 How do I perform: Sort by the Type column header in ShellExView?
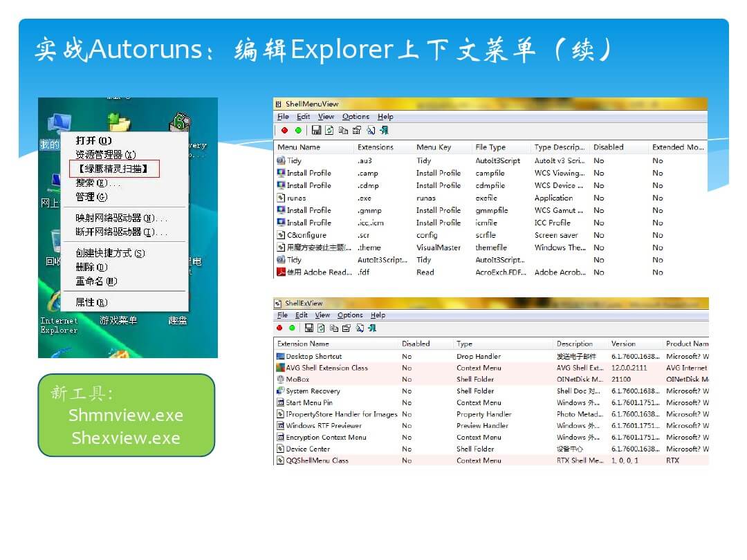pos(465,344)
